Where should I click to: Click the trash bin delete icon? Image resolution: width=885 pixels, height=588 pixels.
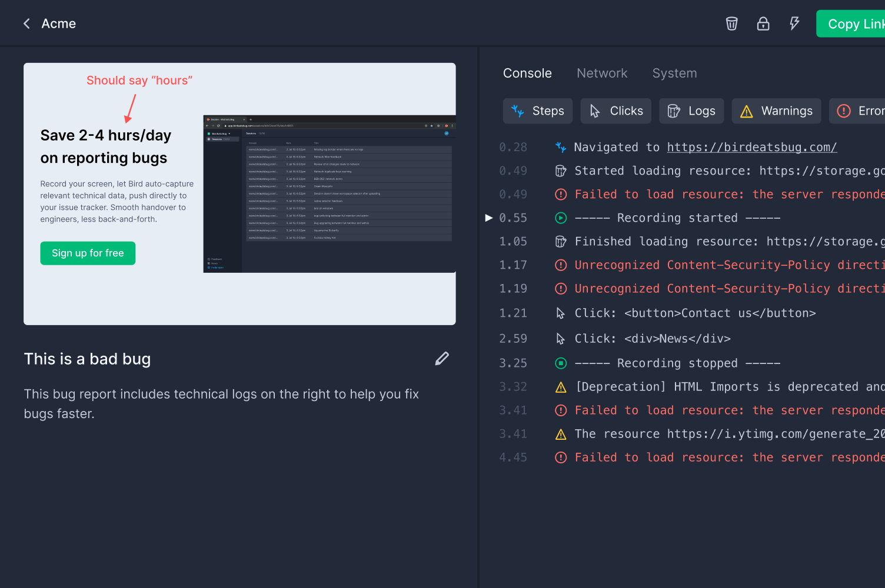(731, 24)
